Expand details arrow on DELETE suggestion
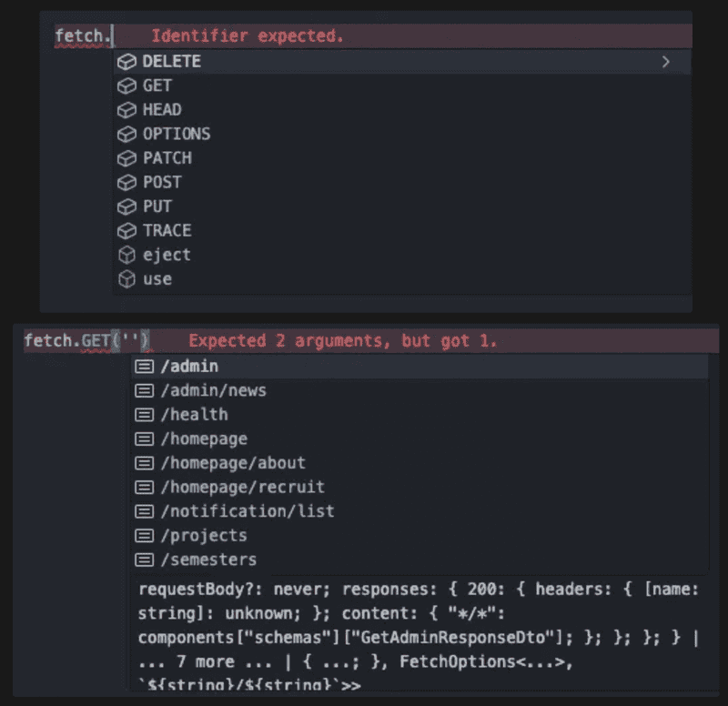728x706 pixels. tap(665, 62)
